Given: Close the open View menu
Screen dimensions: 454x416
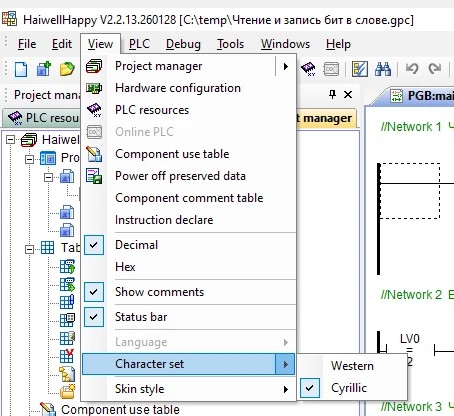Looking at the screenshot, I should pyautogui.click(x=100, y=44).
